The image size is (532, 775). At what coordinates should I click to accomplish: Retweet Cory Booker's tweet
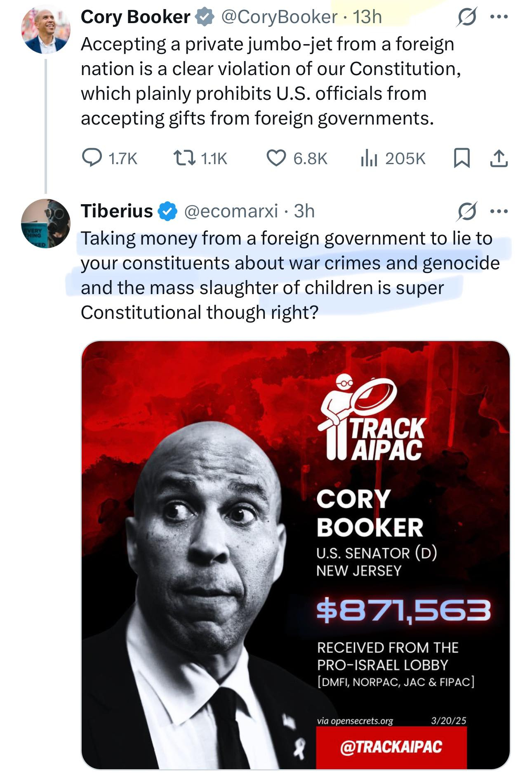pyautogui.click(x=184, y=158)
